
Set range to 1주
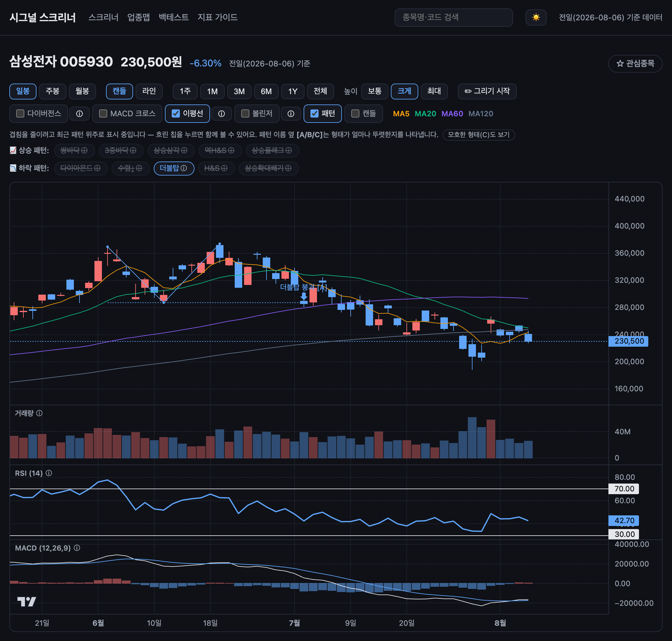(185, 91)
